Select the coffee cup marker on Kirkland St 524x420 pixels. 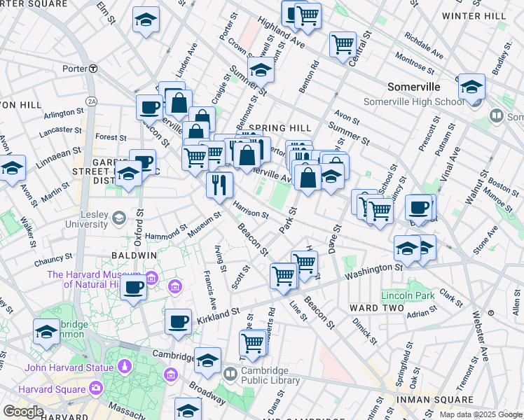point(178,324)
